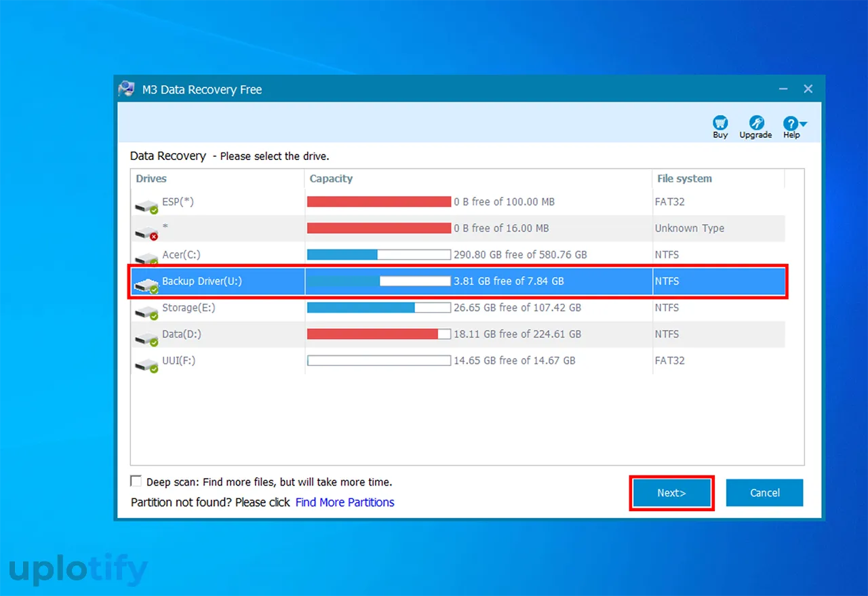The width and height of the screenshot is (868, 596).
Task: Click the 'Unknown Type' file system cell
Action: click(690, 228)
